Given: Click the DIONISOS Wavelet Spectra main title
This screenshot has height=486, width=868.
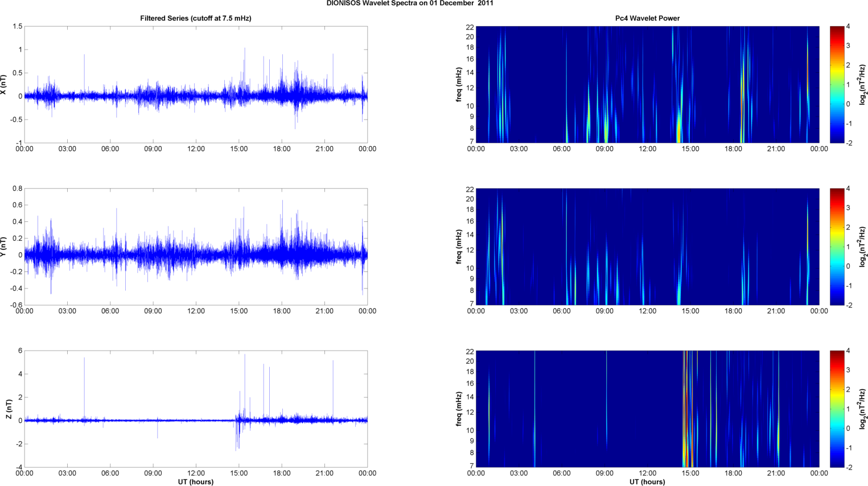Looking at the screenshot, I should pos(410,3).
